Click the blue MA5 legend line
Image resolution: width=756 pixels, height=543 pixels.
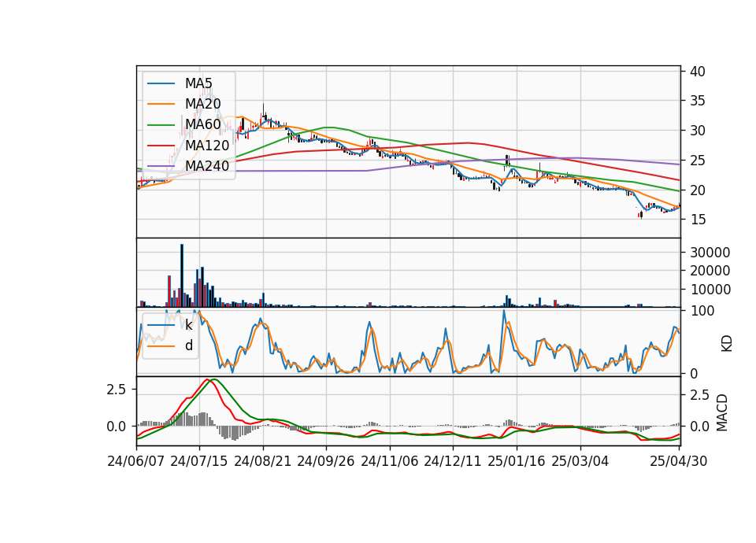(161, 83)
